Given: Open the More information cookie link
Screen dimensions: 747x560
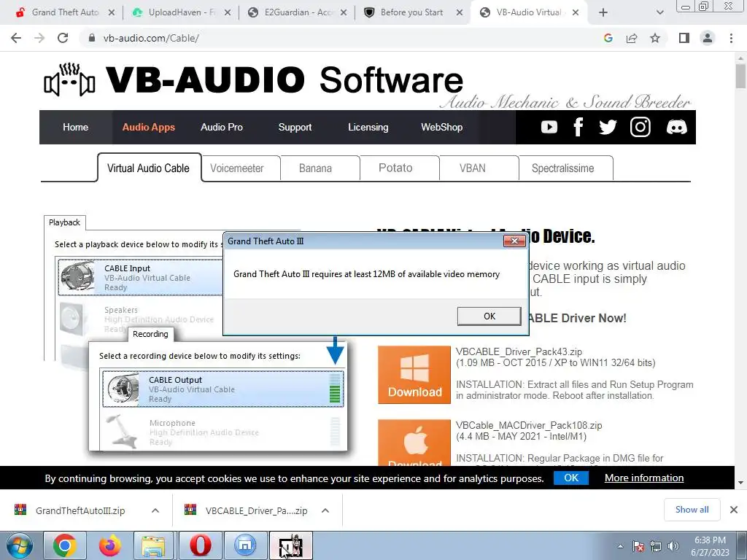Looking at the screenshot, I should point(644,478).
